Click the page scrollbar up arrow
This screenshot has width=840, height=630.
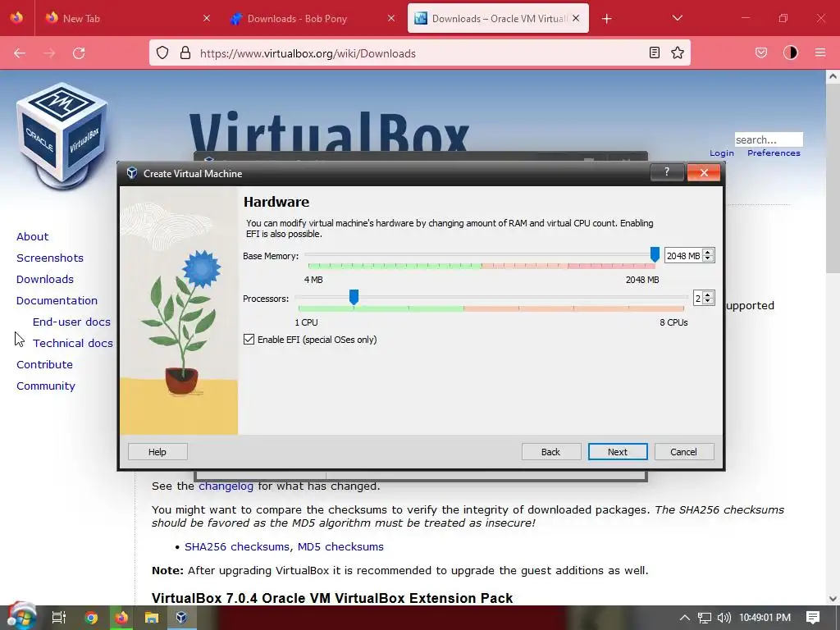(x=833, y=76)
